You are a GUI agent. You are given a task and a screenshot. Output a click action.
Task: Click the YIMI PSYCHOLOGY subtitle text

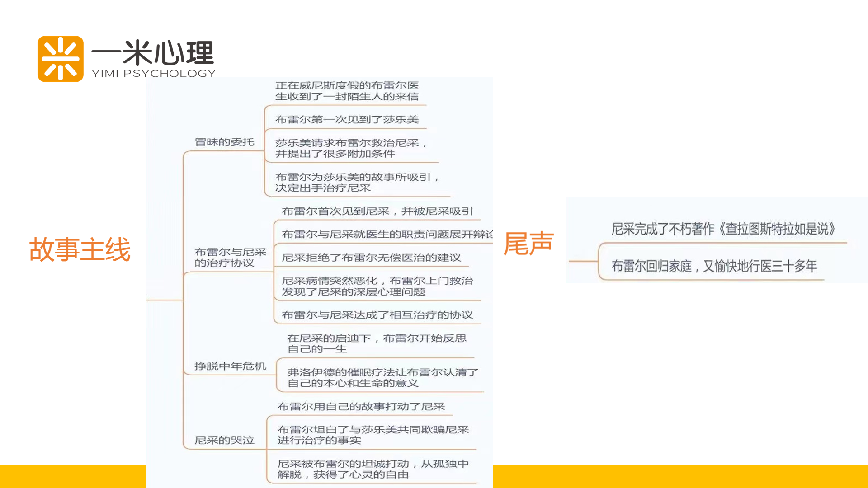click(x=154, y=74)
